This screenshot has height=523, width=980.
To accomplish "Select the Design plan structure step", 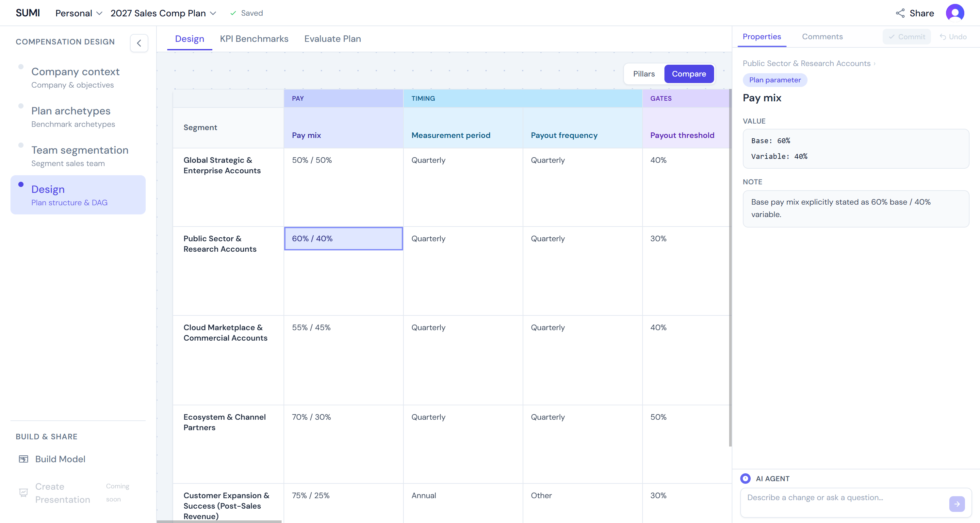I will tap(78, 195).
